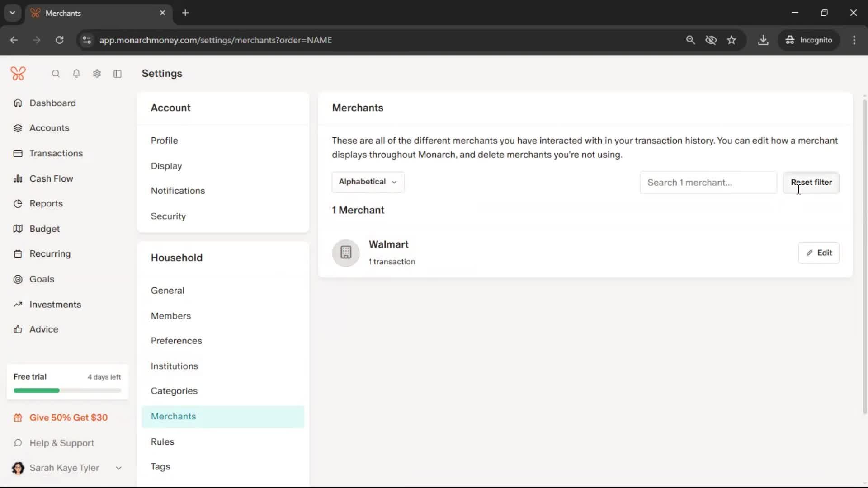Open the Rules settings page
Image resolution: width=868 pixels, height=488 pixels.
[162, 441]
